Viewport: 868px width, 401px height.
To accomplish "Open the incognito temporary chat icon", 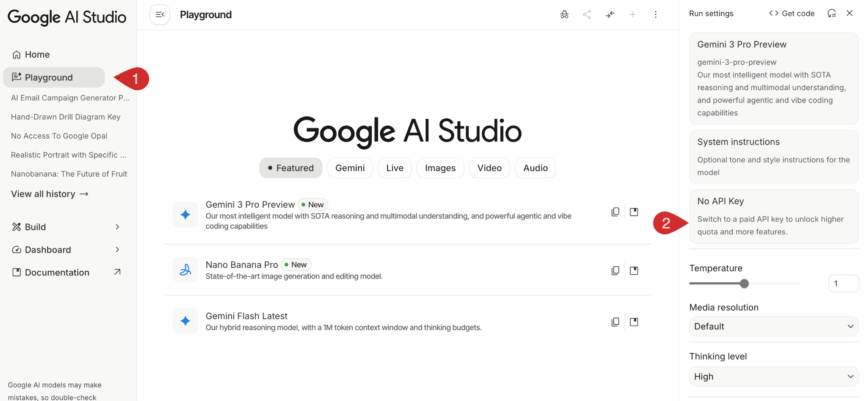I will 564,14.
